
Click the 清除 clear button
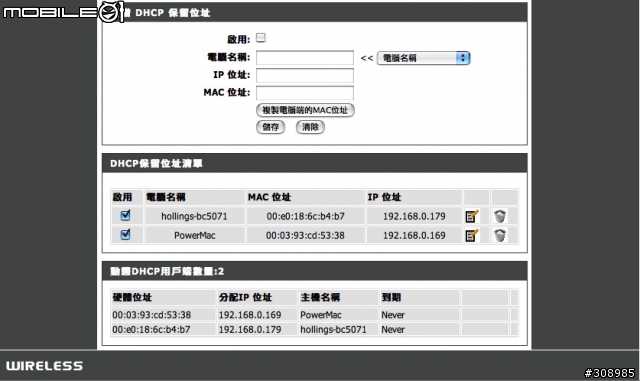[x=310, y=127]
